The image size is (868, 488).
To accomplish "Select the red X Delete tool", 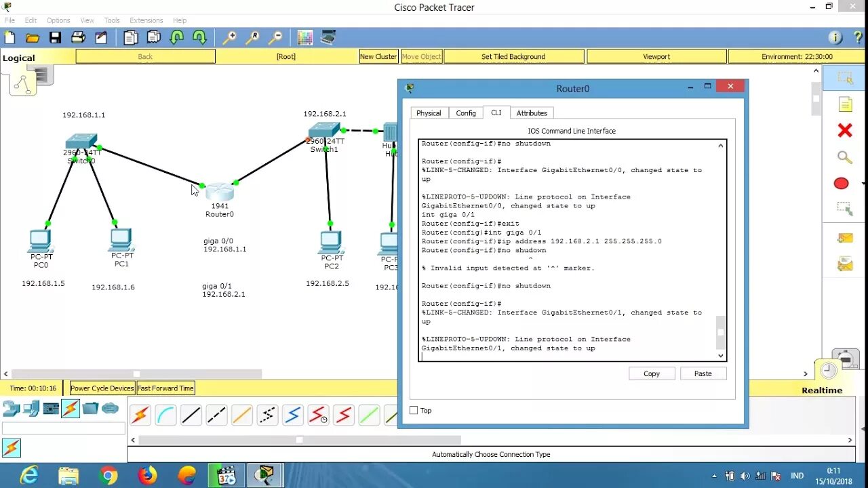I will 845,130.
